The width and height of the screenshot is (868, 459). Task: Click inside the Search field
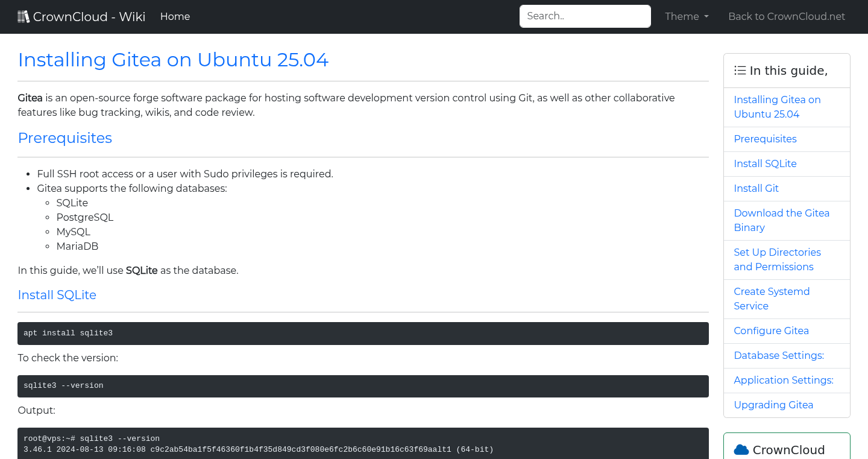point(585,16)
